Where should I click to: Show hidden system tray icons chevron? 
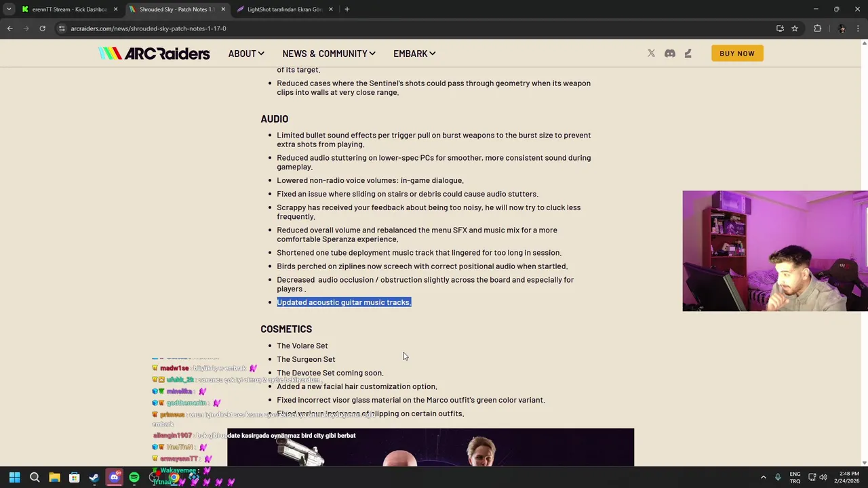[x=763, y=477]
